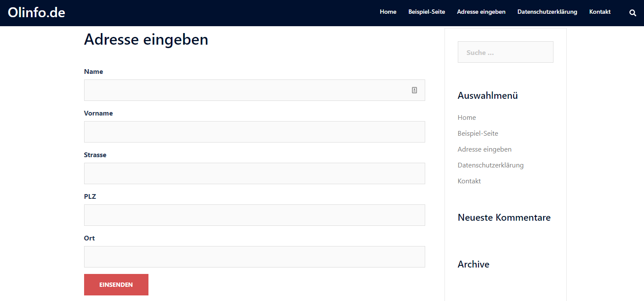Focus the Name input field
Screen dimensions: 644x301
(x=254, y=90)
